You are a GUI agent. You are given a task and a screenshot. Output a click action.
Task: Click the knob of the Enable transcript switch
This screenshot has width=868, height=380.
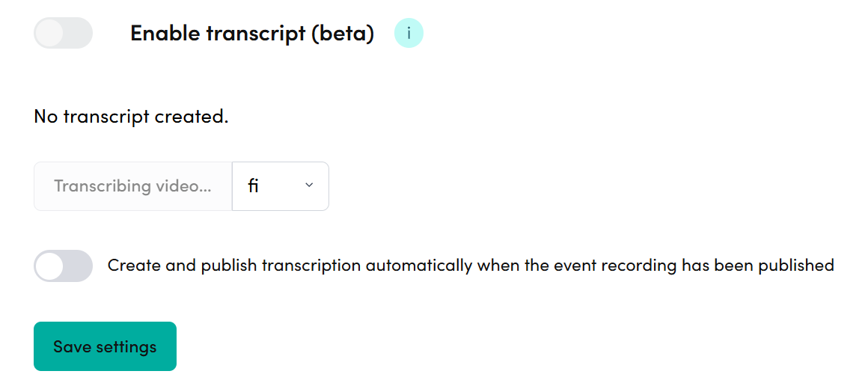pyautogui.click(x=49, y=34)
